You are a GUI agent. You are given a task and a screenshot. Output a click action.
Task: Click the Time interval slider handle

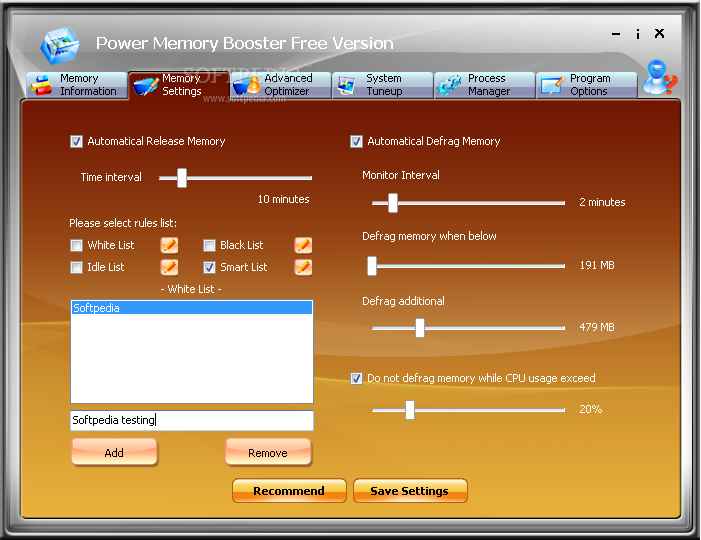click(182, 178)
